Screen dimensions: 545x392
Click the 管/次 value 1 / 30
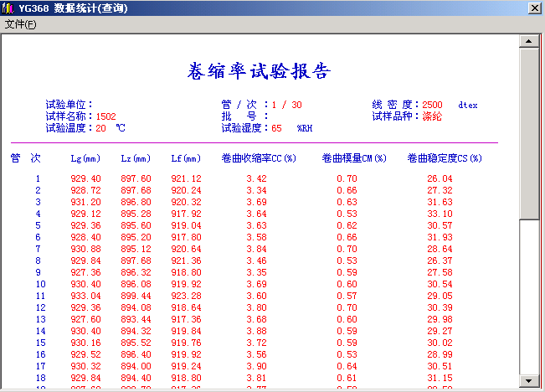coord(286,105)
